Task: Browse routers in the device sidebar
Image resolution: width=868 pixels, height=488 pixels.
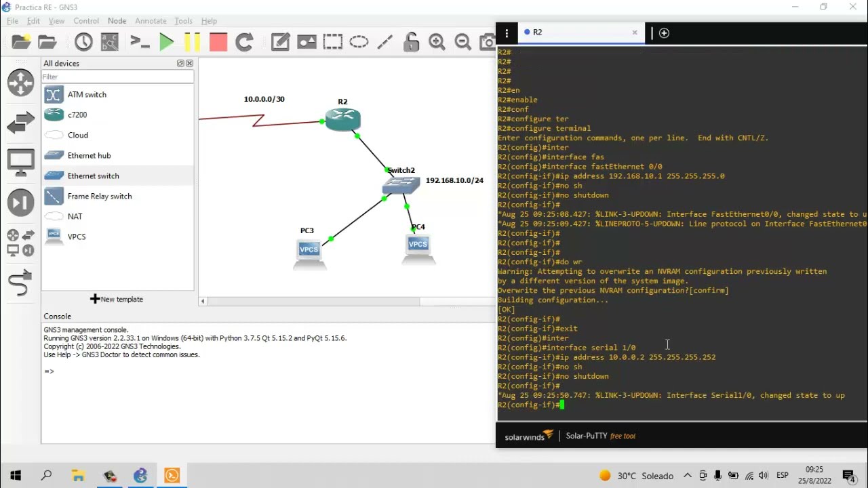Action: pyautogui.click(x=20, y=83)
